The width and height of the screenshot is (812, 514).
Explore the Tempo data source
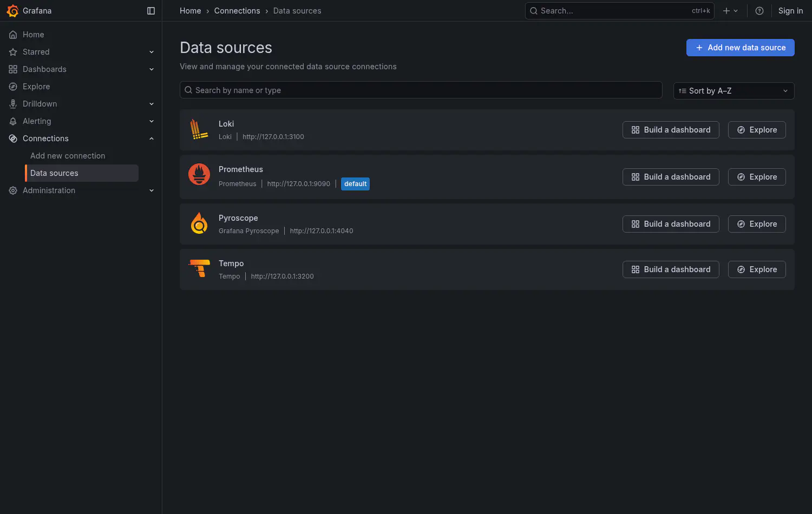pos(757,269)
